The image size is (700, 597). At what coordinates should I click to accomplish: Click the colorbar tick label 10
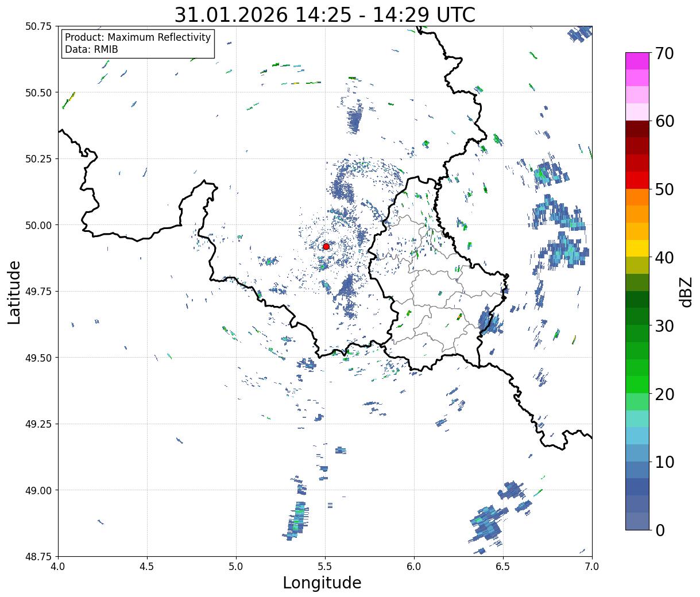click(664, 462)
